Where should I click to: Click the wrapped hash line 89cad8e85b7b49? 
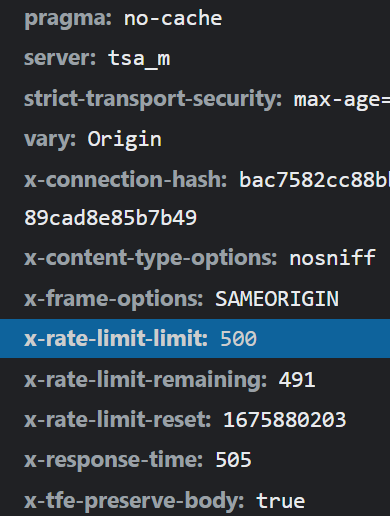pyautogui.click(x=111, y=218)
